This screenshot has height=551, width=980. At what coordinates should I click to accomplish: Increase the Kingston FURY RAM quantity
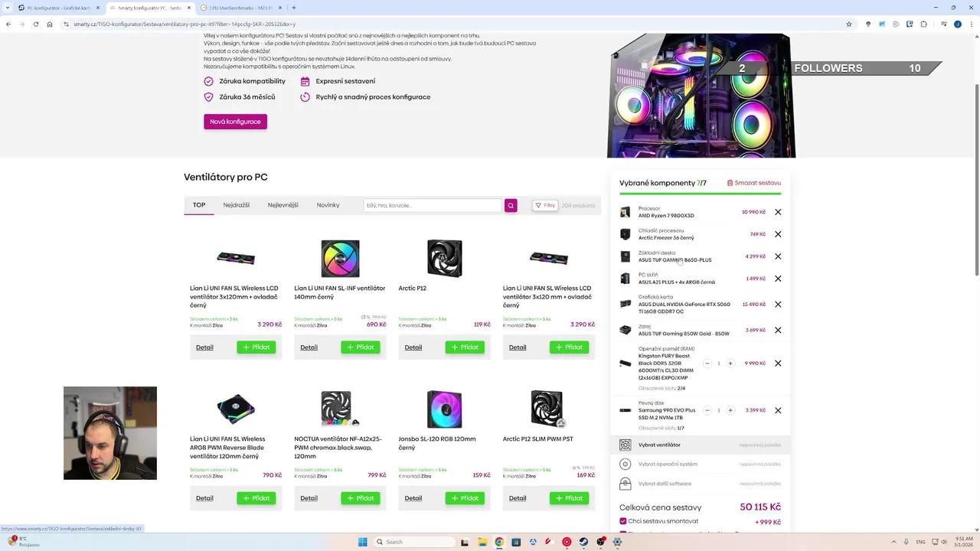coord(730,364)
